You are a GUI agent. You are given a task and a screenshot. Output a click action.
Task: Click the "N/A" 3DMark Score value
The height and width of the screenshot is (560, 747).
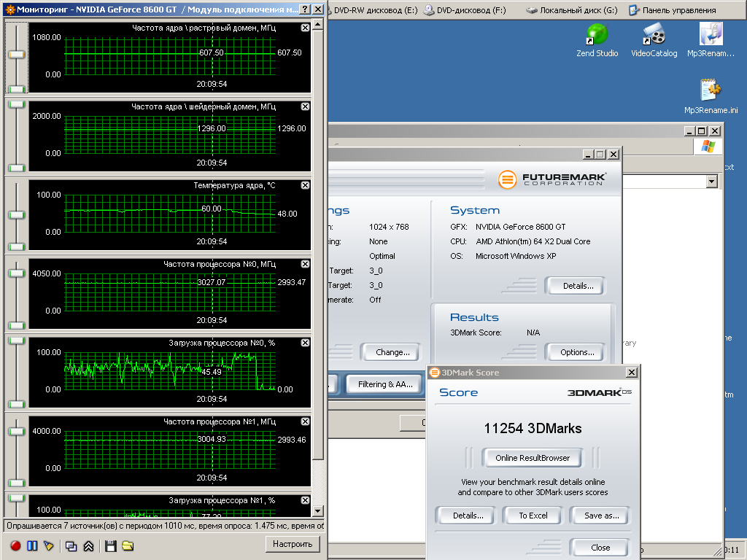pyautogui.click(x=533, y=332)
